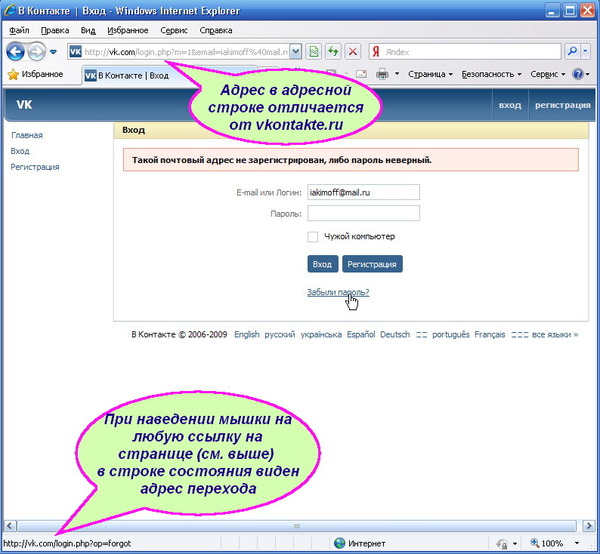The height and width of the screenshot is (554, 600).
Task: Click the Пароль password field
Action: point(364,213)
